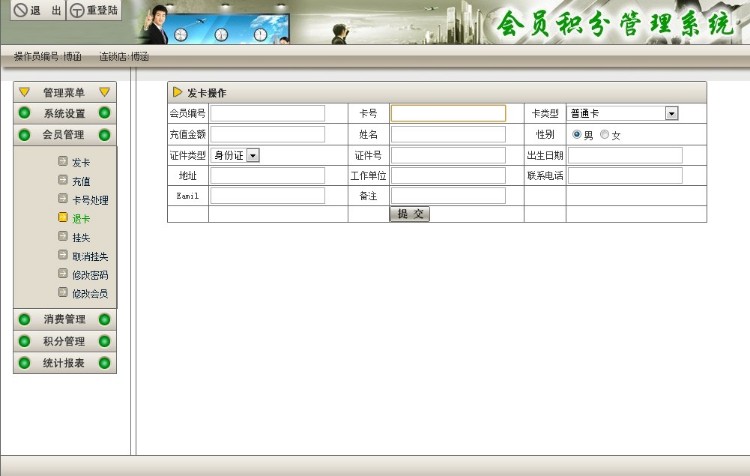Focus the 卡号 input field

448,113
